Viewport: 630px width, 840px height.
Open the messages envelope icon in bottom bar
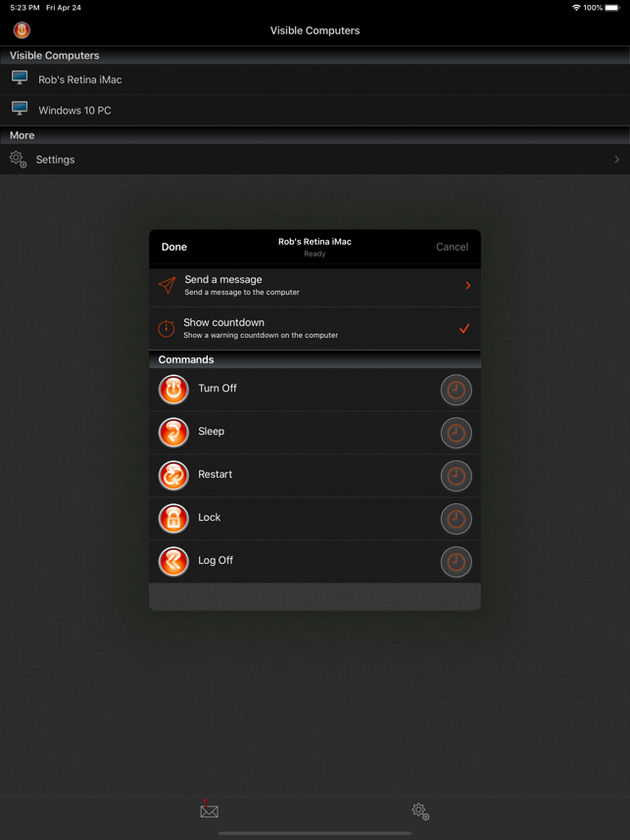pyautogui.click(x=209, y=810)
